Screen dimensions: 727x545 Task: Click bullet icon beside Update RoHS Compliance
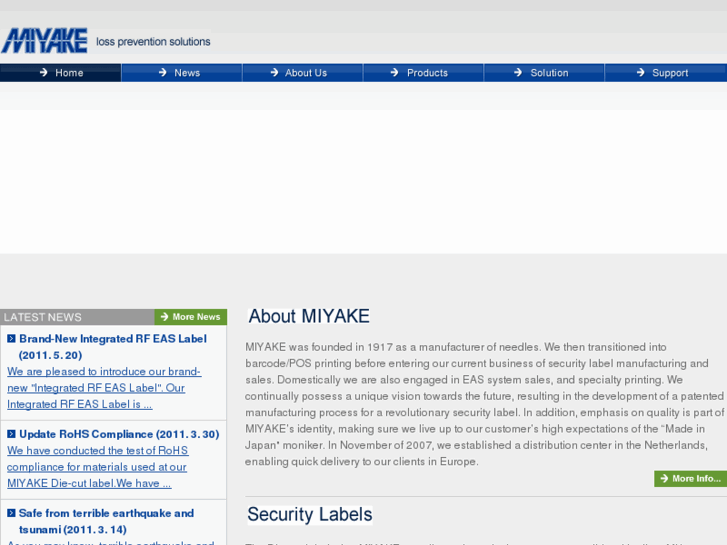[x=12, y=434]
